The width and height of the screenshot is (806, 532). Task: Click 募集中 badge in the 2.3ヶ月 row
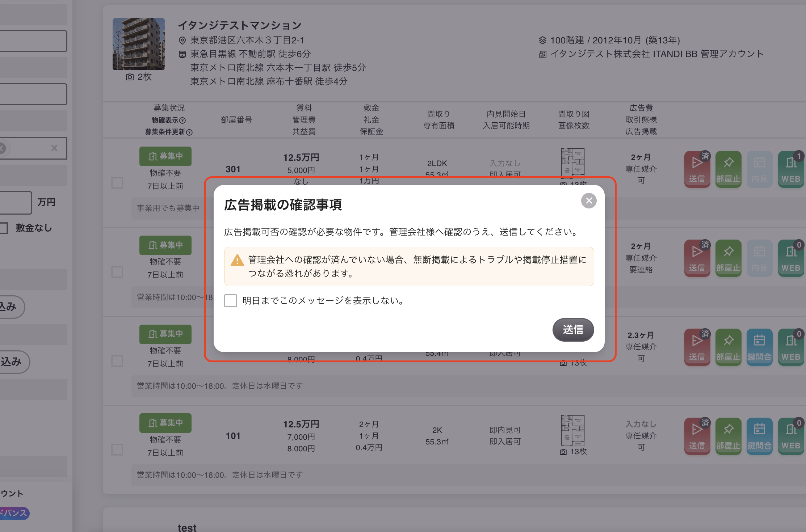(x=165, y=334)
